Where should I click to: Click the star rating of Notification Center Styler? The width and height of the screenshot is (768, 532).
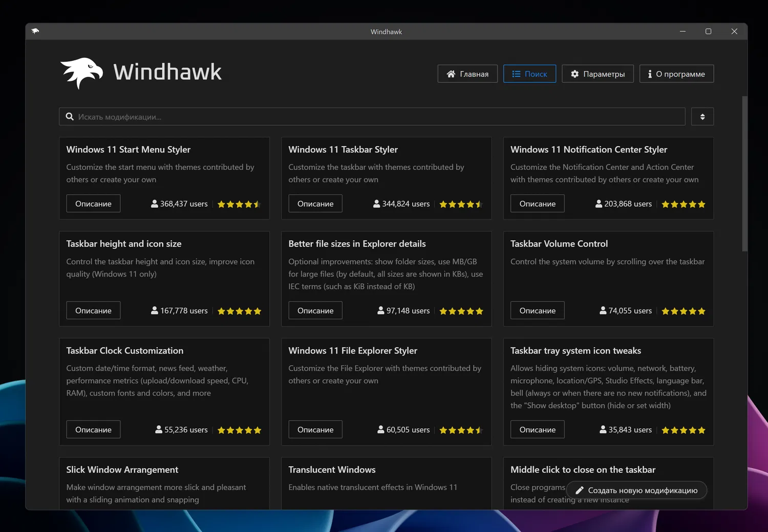[x=684, y=204]
